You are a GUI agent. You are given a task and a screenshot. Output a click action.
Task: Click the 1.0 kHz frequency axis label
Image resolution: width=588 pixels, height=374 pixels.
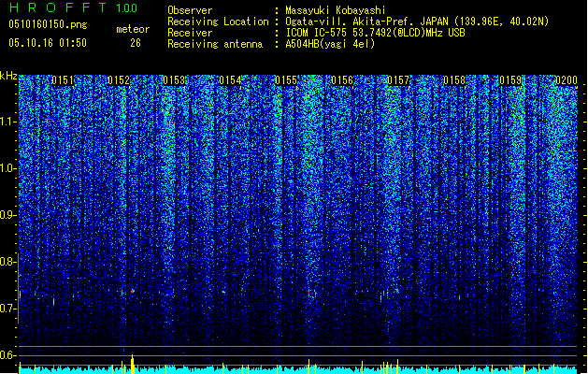pyautogui.click(x=8, y=168)
